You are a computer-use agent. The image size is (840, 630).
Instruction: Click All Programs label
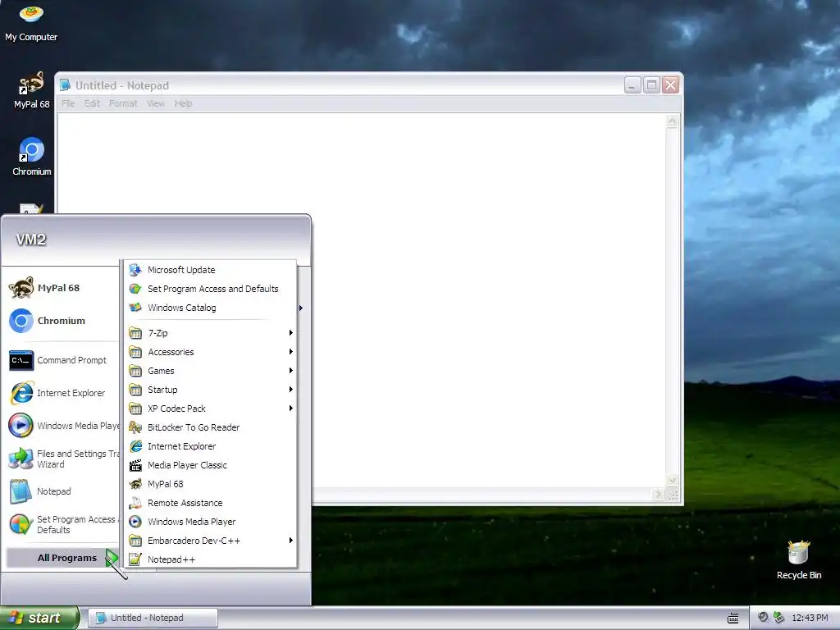[67, 558]
